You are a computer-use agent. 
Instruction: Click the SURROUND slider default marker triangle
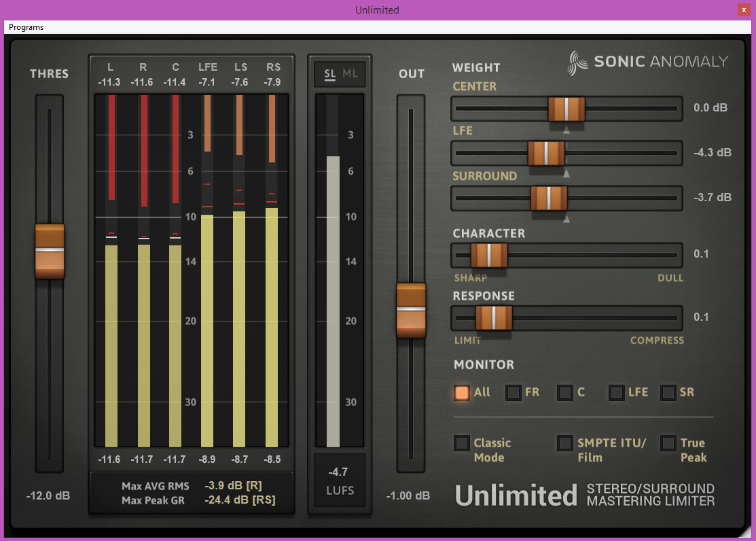coord(566,219)
